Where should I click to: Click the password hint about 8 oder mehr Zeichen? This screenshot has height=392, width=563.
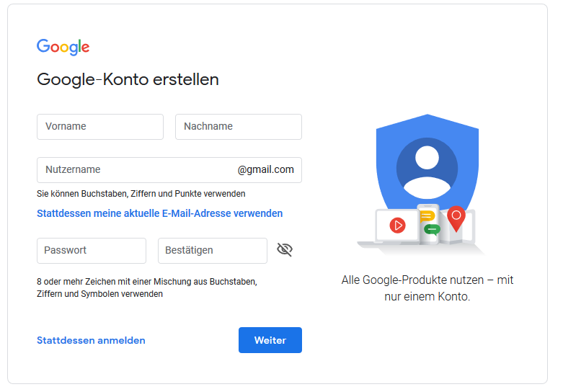[146, 288]
